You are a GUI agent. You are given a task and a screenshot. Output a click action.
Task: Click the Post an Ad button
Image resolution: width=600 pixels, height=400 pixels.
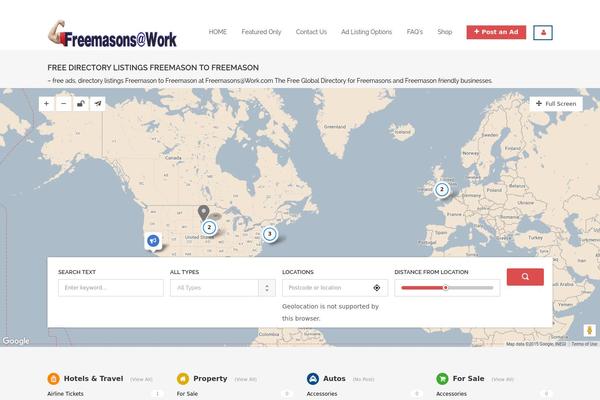tap(496, 32)
